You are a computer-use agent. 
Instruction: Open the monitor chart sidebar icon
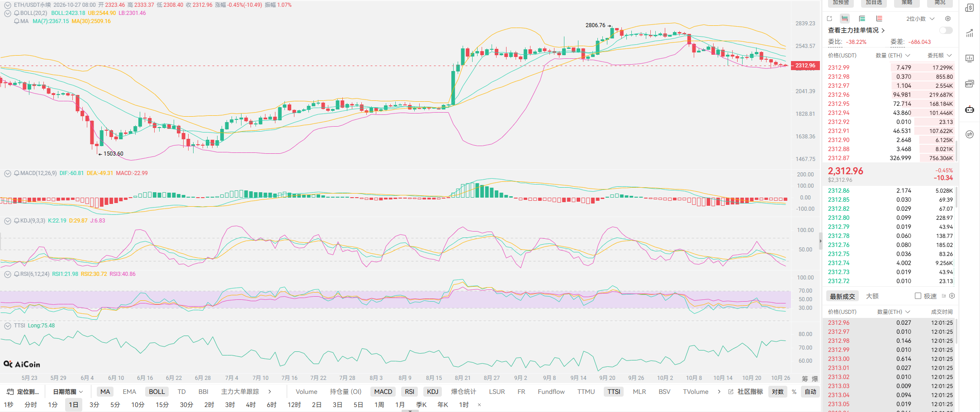(x=970, y=58)
